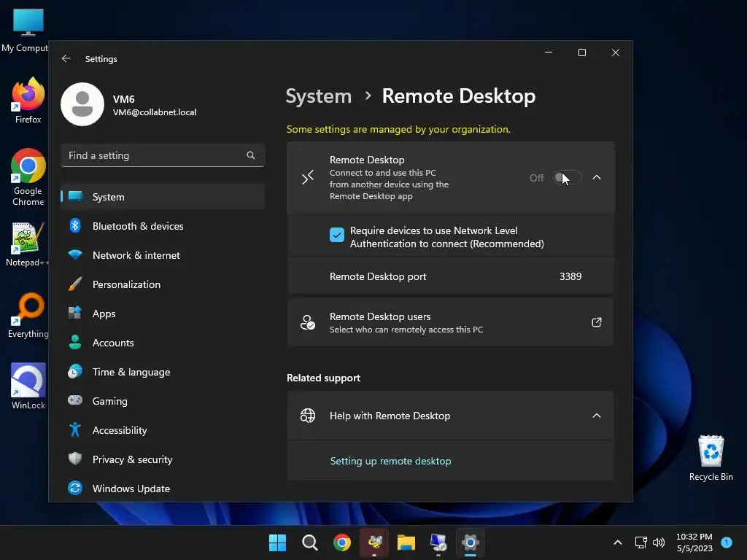Open Time & language settings

tap(163, 372)
